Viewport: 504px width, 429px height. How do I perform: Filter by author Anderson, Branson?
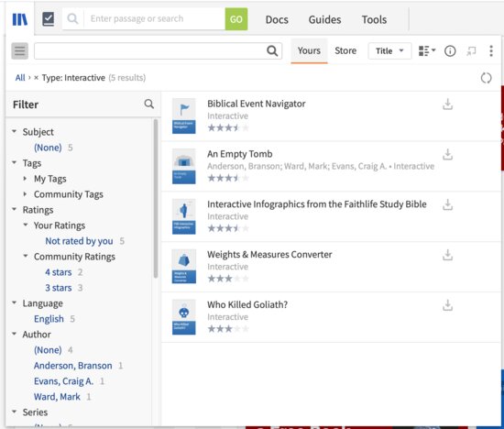pyautogui.click(x=73, y=366)
